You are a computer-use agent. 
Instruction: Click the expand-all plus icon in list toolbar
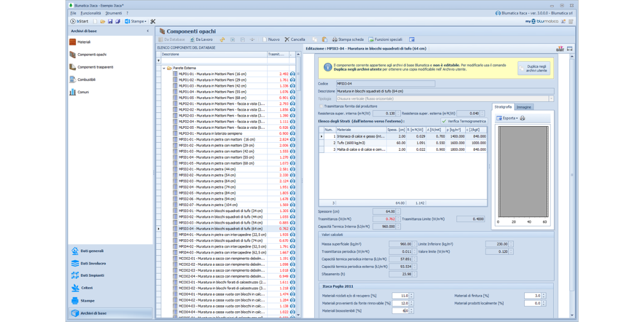tap(232, 40)
